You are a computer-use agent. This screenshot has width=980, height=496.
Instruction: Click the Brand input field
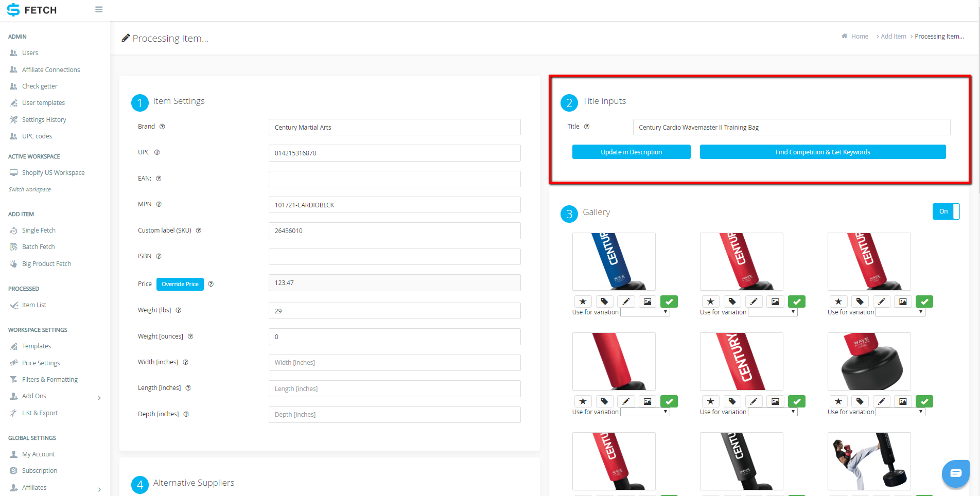[395, 127]
